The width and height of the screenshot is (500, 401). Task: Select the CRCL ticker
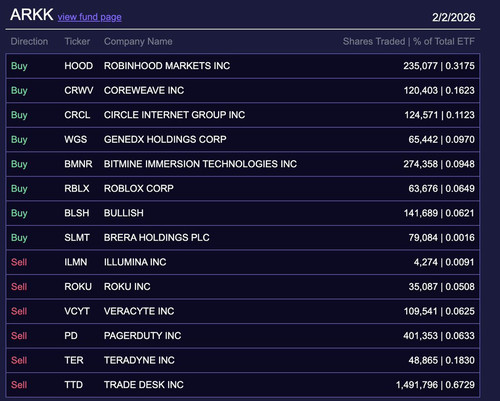(77, 115)
